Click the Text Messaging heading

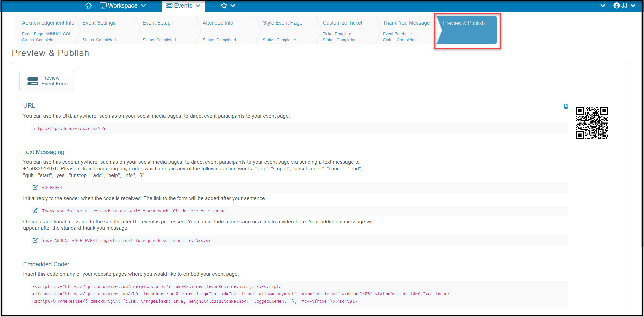pyautogui.click(x=45, y=152)
